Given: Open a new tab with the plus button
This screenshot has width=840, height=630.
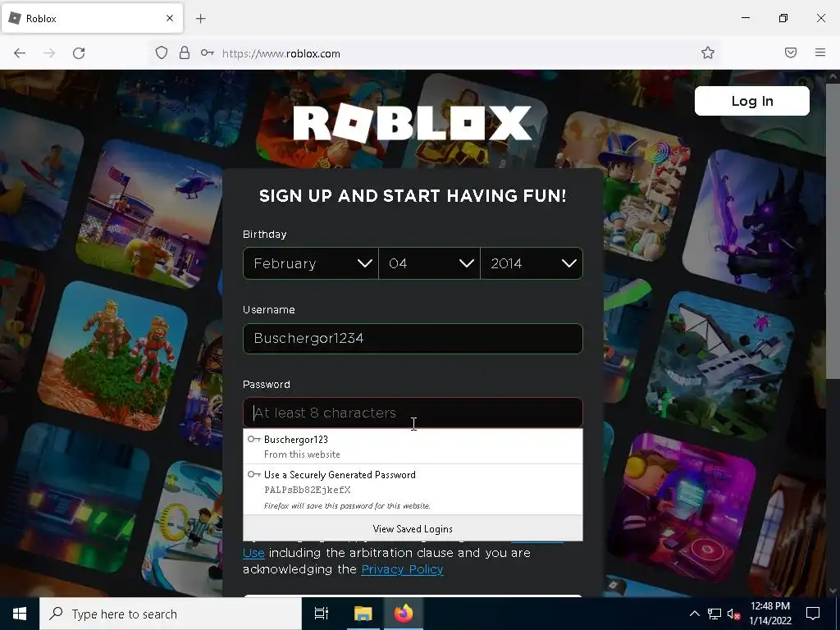Looking at the screenshot, I should pos(200,19).
